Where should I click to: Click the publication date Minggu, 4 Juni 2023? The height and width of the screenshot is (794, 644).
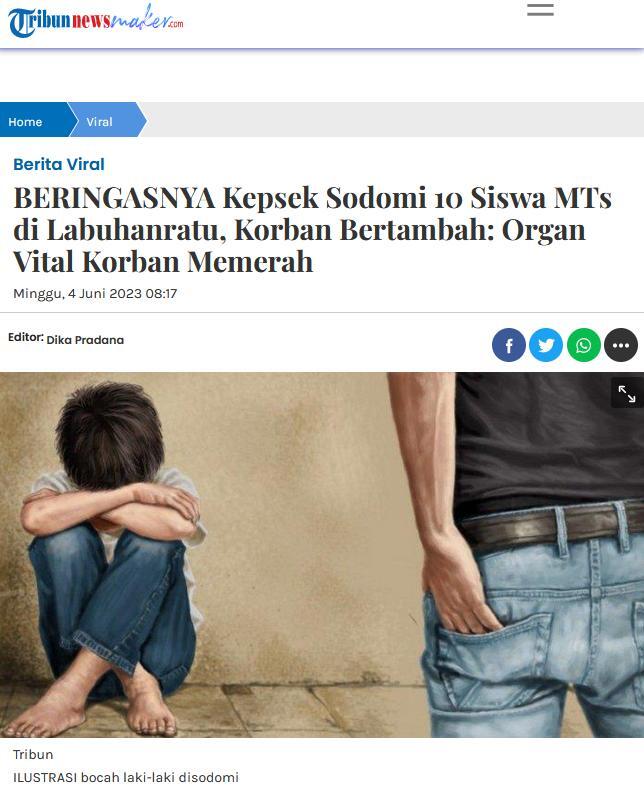(95, 294)
